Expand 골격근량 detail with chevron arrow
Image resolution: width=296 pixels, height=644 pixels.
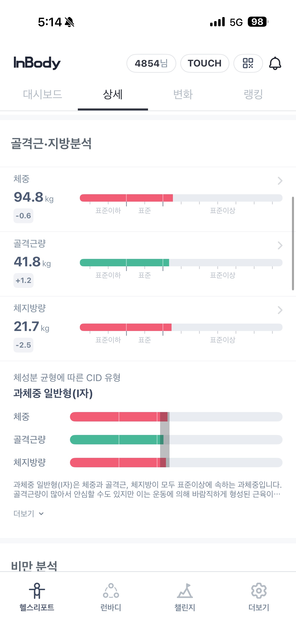(x=280, y=245)
